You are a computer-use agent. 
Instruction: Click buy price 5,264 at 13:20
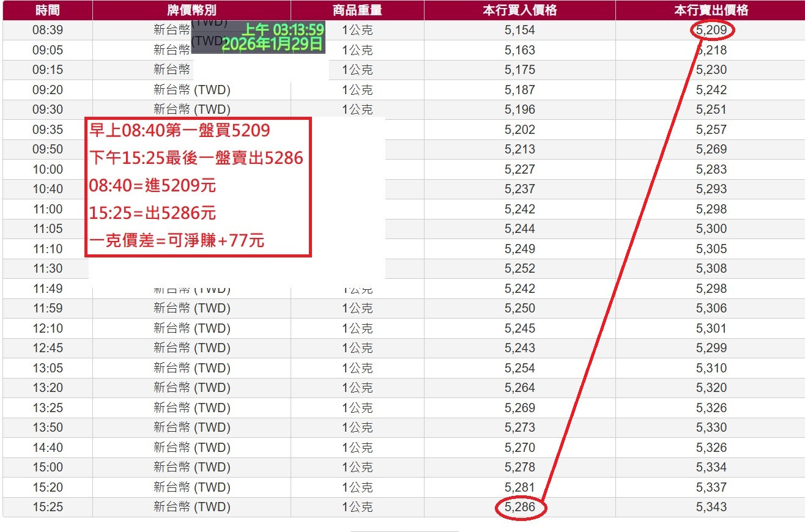click(520, 388)
